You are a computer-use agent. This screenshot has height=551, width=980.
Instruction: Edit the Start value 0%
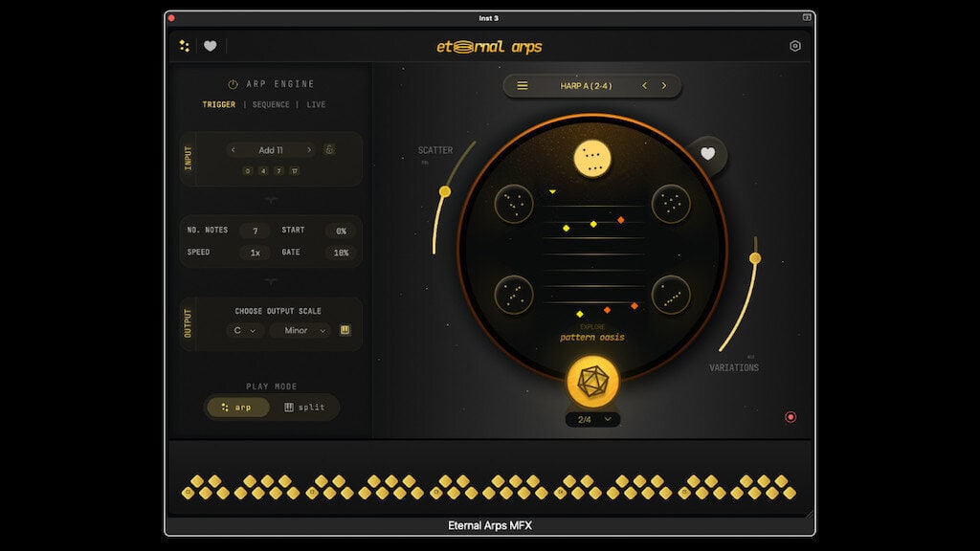point(341,231)
